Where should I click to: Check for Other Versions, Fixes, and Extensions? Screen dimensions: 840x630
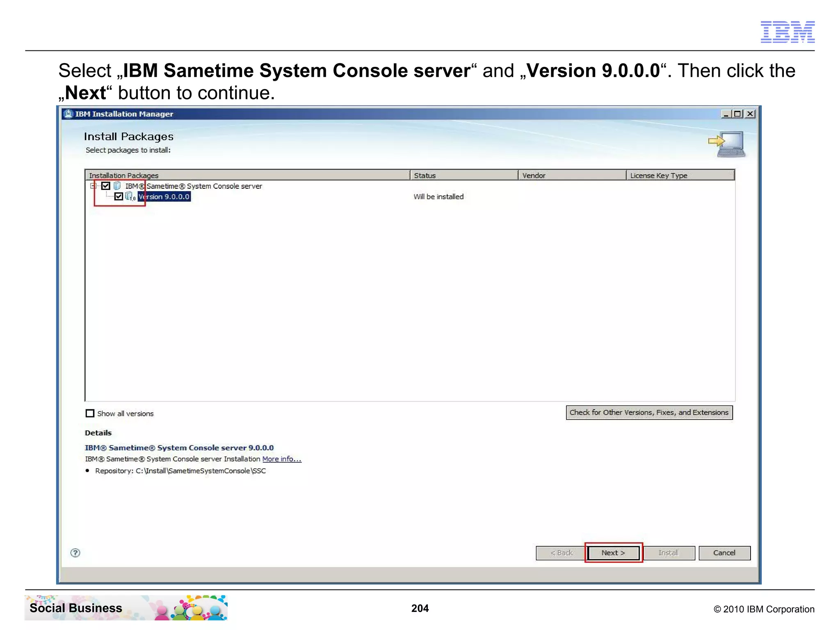coord(649,412)
